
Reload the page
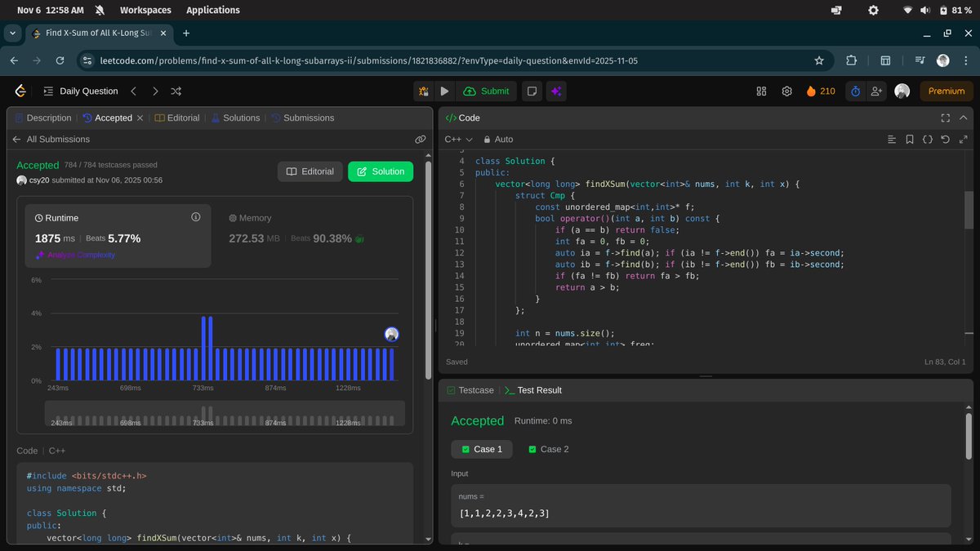coord(60,60)
